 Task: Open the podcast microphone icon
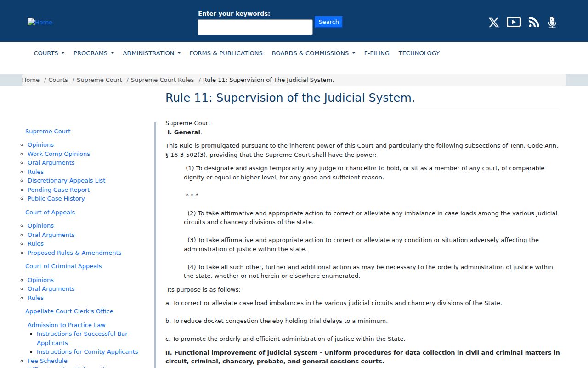coord(552,22)
